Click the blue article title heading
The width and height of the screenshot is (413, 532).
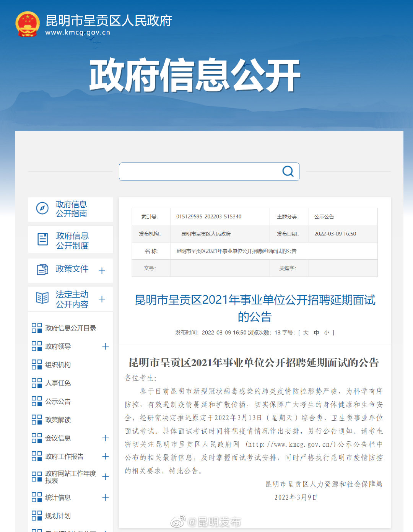click(x=255, y=308)
